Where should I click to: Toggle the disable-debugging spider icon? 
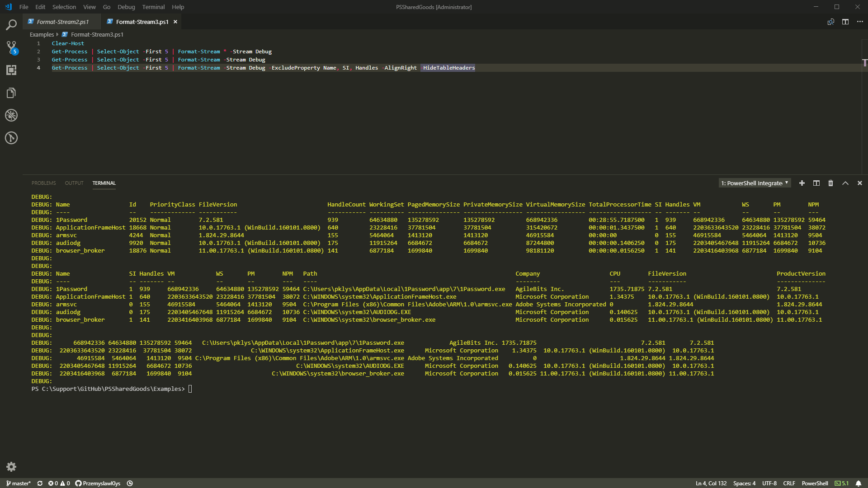coord(11,115)
